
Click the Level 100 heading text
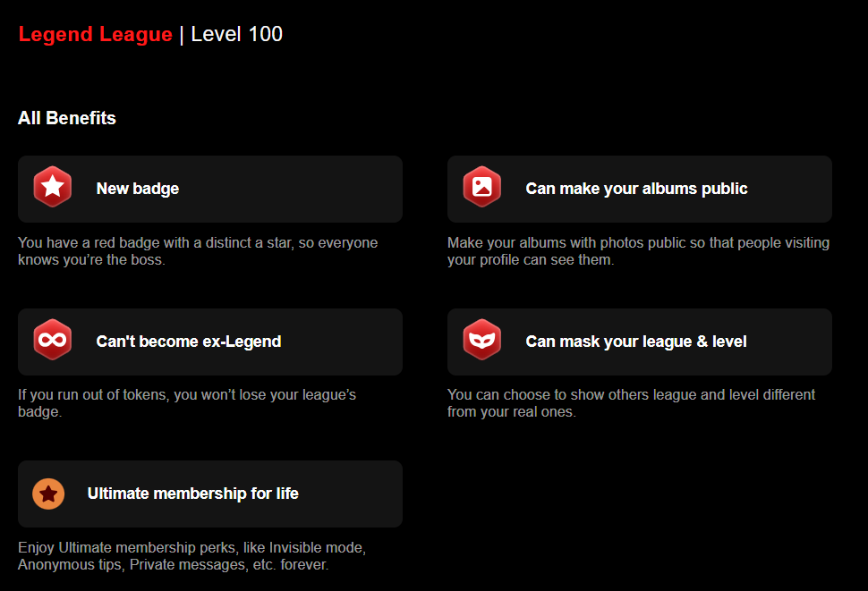coord(236,34)
